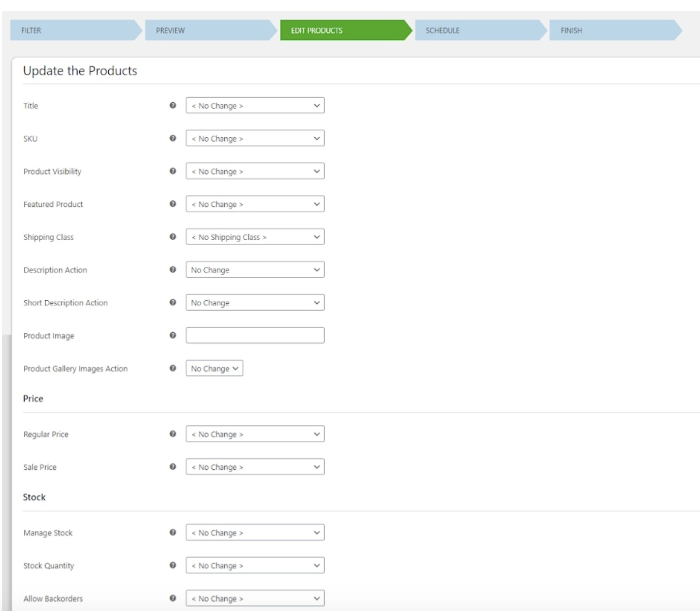The width and height of the screenshot is (700, 611).
Task: Click the SKU help question mark icon
Action: (x=173, y=138)
